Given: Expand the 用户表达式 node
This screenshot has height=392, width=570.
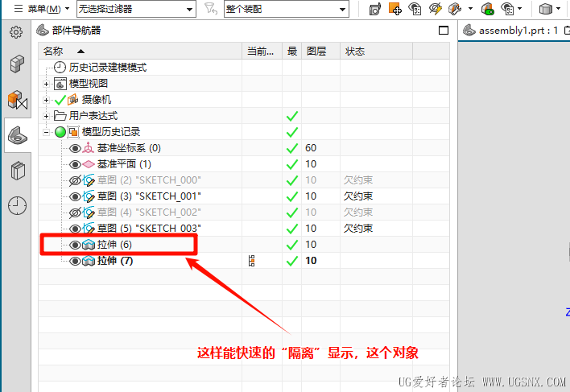Looking at the screenshot, I should click(x=46, y=116).
